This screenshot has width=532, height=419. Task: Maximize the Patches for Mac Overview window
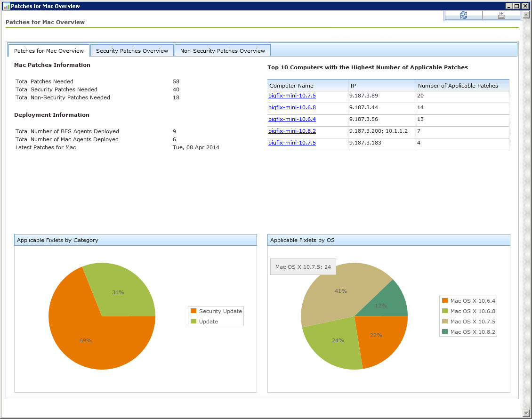coord(517,6)
